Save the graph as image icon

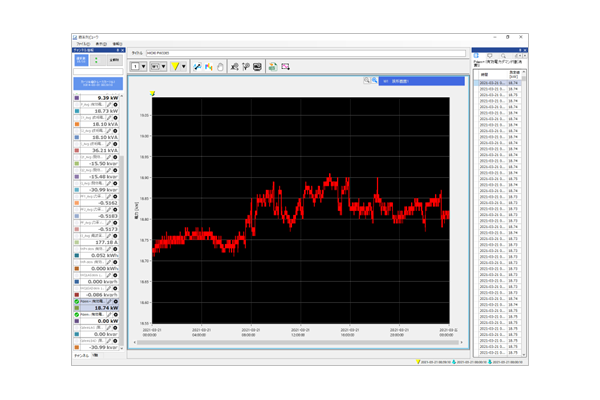pyautogui.click(x=285, y=67)
